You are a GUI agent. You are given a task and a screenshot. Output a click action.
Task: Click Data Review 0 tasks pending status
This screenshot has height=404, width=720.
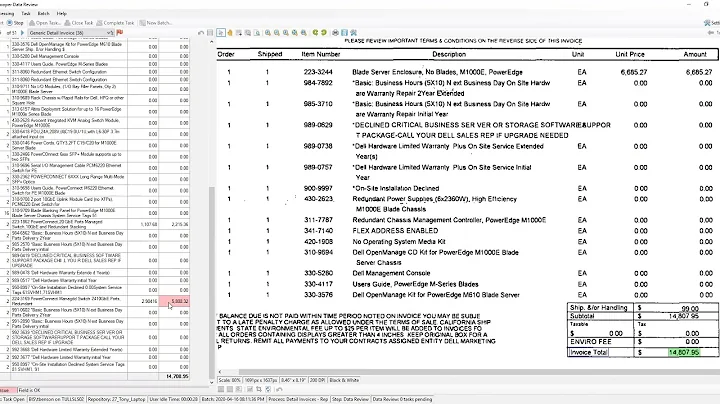[x=402, y=399]
